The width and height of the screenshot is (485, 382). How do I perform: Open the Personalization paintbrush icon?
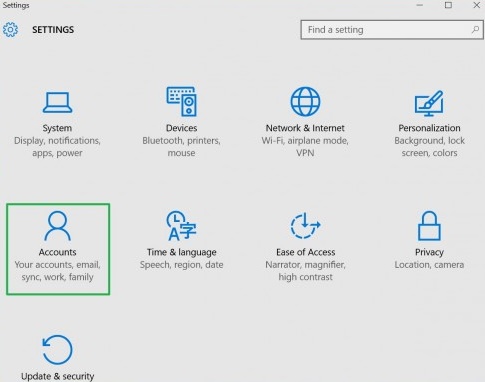tap(429, 103)
